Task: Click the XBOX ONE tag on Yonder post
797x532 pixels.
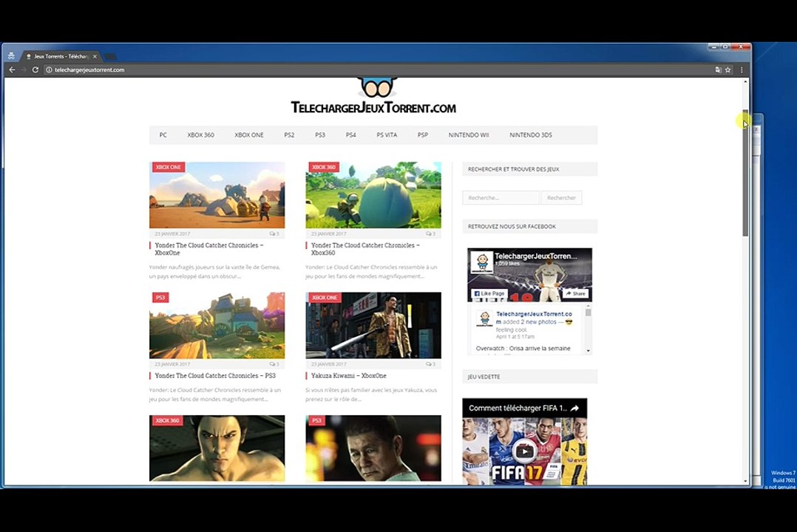Action: (x=169, y=167)
